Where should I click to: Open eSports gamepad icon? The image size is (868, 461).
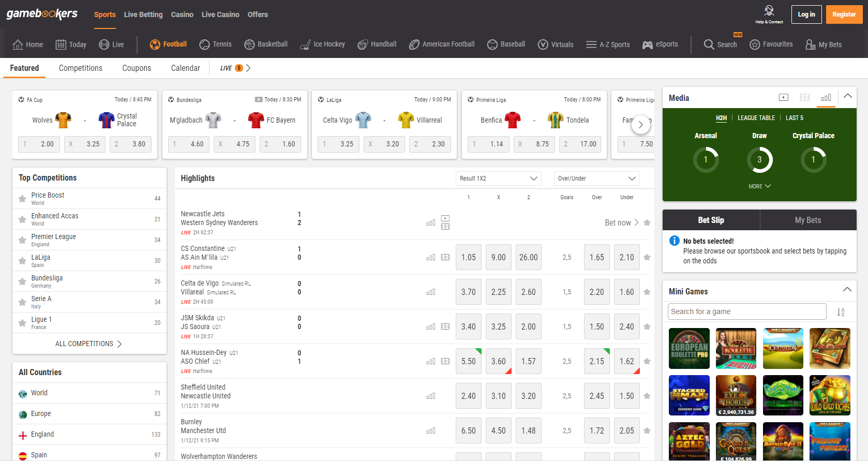coord(647,44)
